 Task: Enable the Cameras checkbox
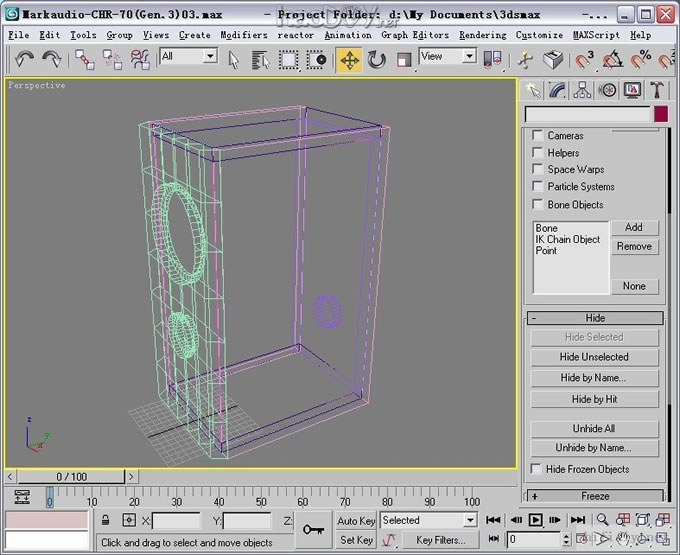point(538,136)
